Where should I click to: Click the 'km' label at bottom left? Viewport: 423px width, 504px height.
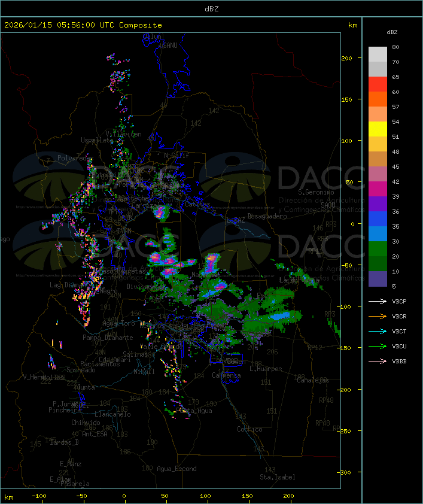point(8,497)
